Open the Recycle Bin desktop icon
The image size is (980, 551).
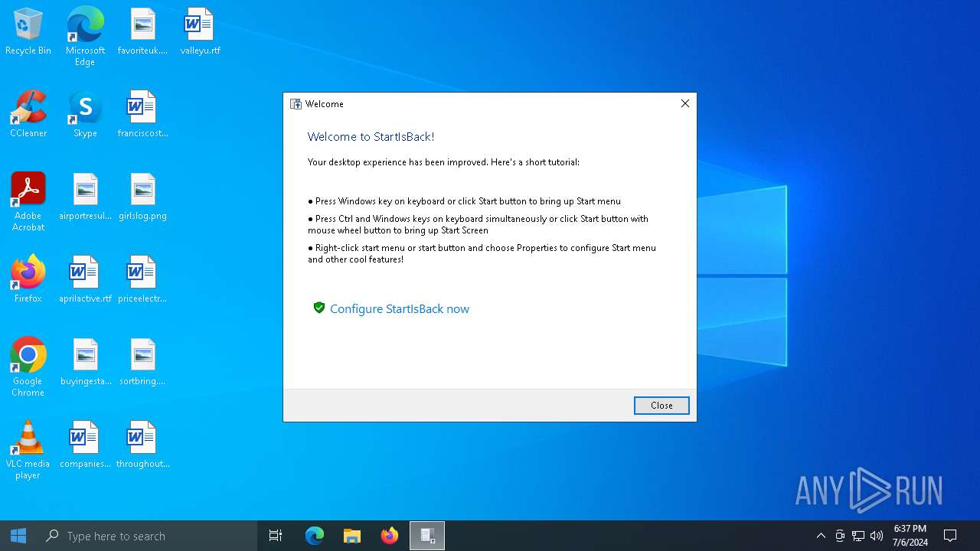pyautogui.click(x=28, y=32)
